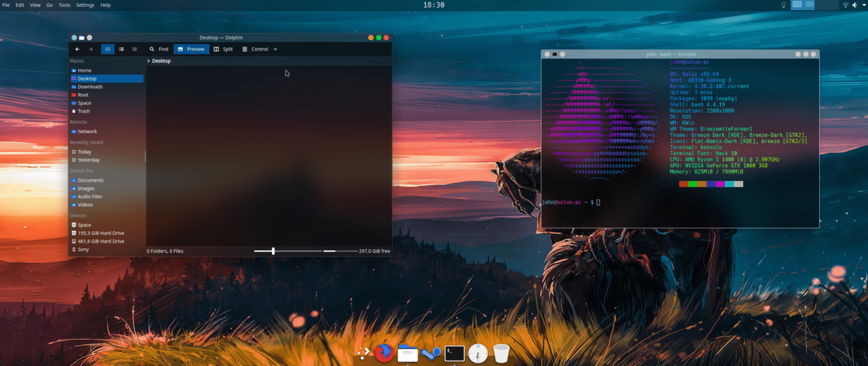Screen dimensions: 868x366
Task: Open Space under Devices section
Action: [106, 225]
